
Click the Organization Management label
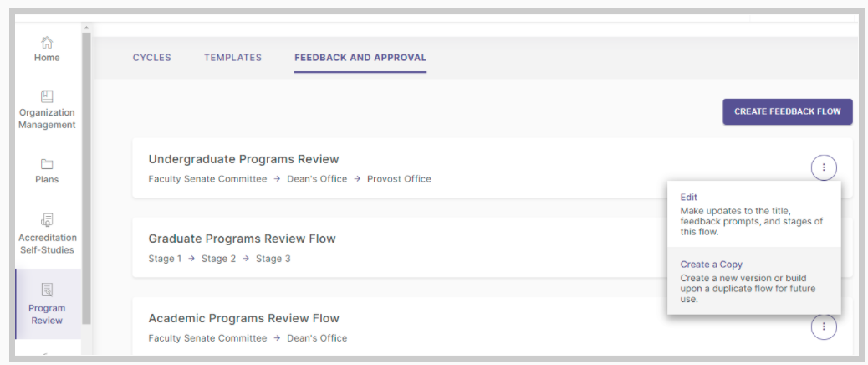pos(47,119)
